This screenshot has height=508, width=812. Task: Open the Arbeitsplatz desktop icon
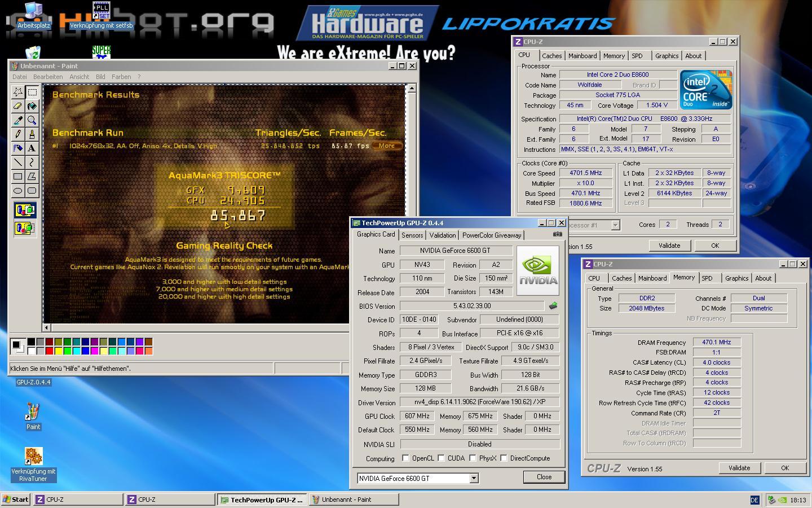(33, 15)
